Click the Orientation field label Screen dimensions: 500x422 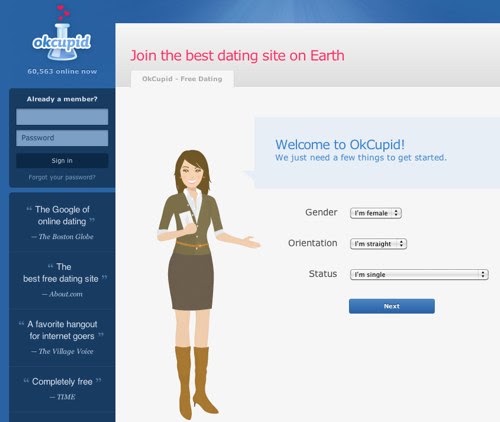point(313,243)
